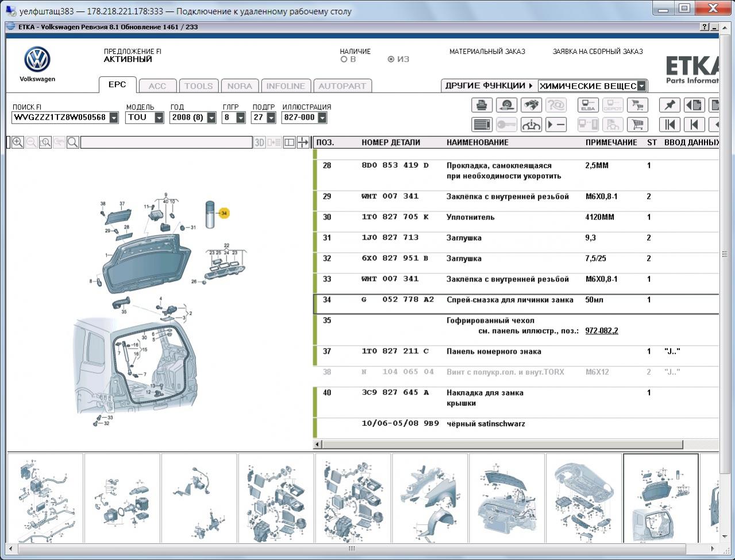735x560 pixels.
Task: Select part number 8D0 853 419 D
Action: 395,165
